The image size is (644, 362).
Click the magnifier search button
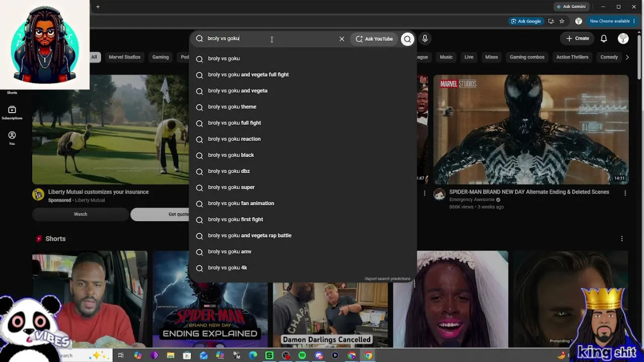click(408, 39)
